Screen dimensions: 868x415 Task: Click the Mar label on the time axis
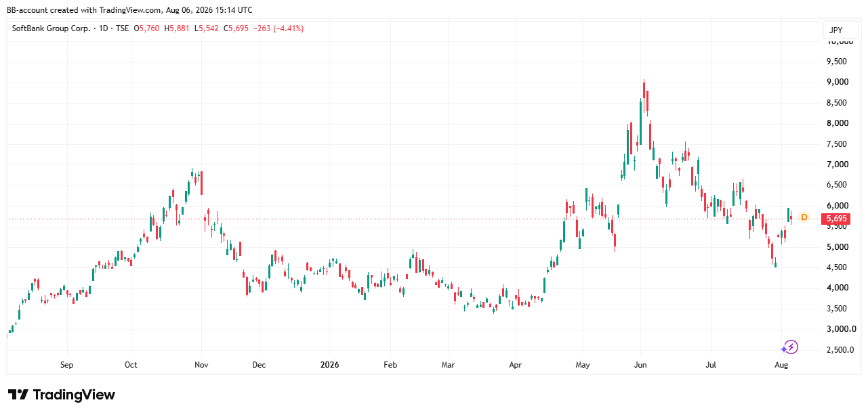[x=447, y=365]
